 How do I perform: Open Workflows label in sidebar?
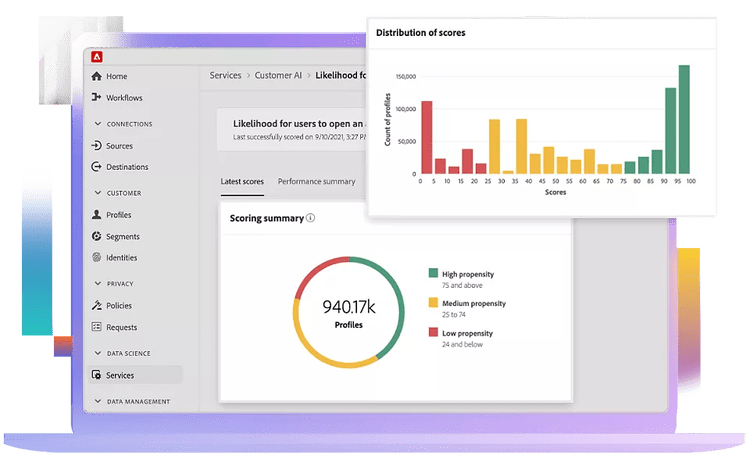tap(124, 98)
